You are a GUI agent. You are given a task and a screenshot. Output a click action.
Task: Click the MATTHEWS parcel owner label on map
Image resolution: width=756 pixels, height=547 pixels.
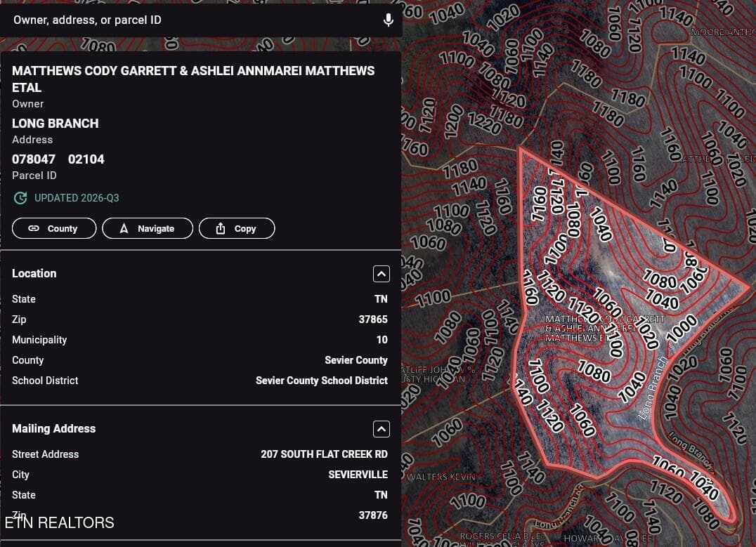(605, 329)
